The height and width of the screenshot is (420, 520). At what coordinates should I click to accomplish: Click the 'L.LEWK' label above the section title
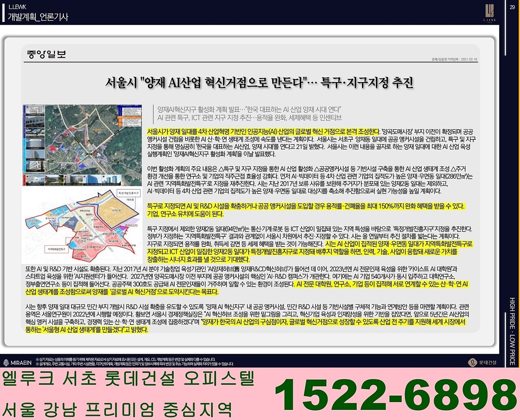coord(17,6)
